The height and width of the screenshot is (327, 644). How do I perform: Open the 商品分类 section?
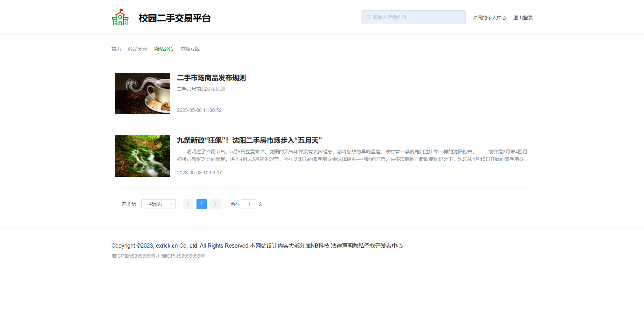pos(137,48)
